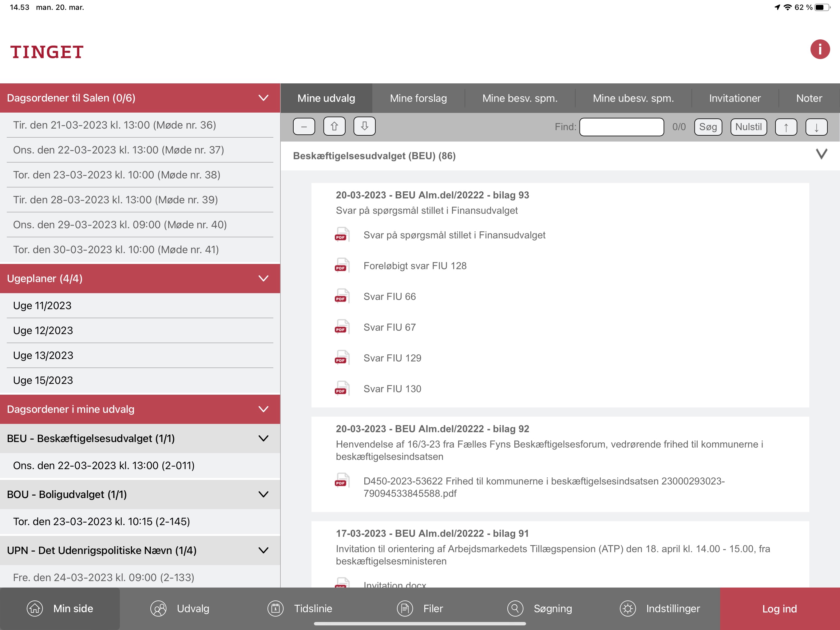Viewport: 840px width, 630px height.
Task: Switch to Mine forslag tab
Action: coord(418,98)
